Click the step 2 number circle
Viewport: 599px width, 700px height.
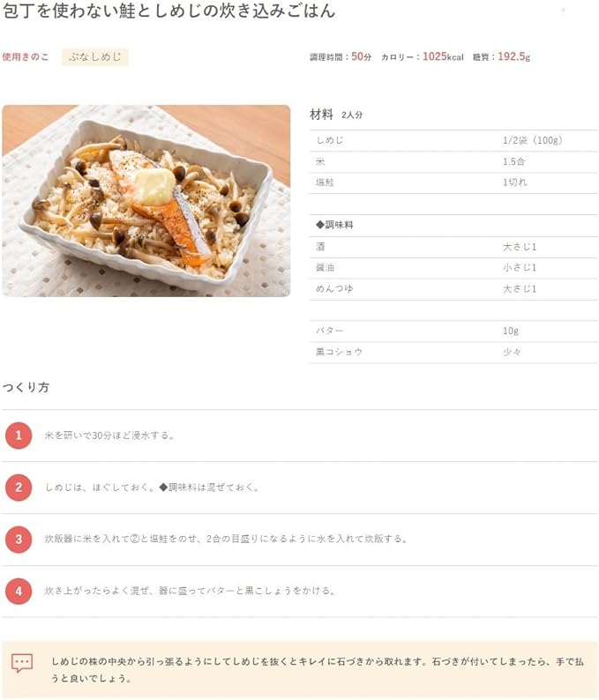click(19, 488)
